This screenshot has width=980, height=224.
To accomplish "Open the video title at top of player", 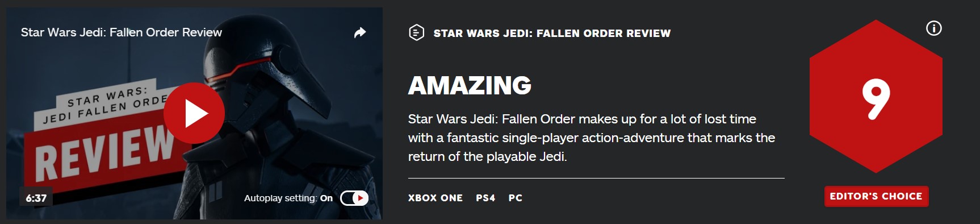I will (x=122, y=32).
